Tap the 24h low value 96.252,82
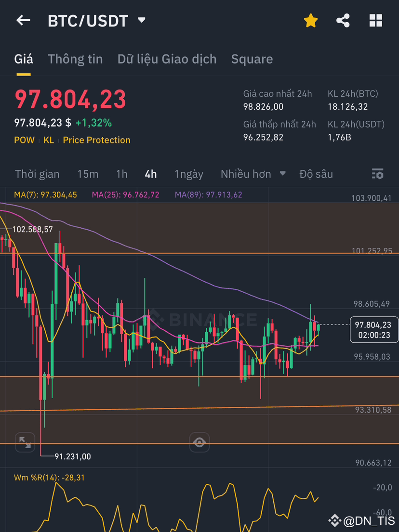Viewport: 399px width, 532px height. [x=263, y=137]
